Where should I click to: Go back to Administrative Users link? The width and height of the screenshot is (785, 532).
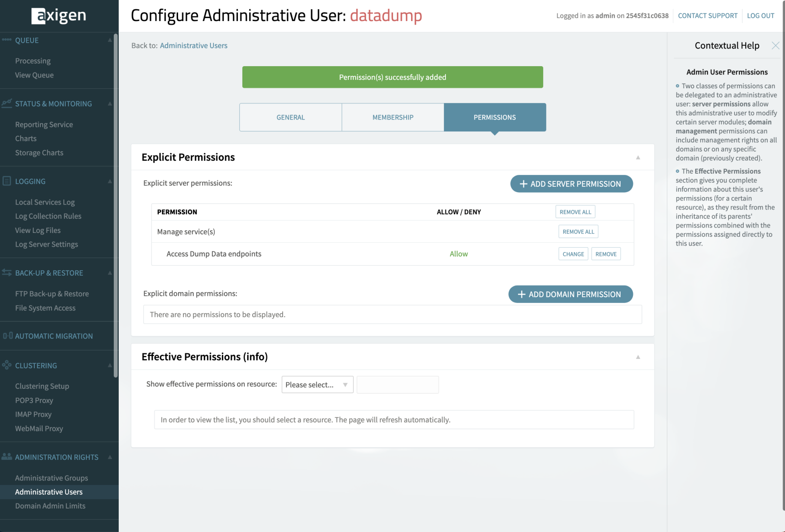[194, 46]
